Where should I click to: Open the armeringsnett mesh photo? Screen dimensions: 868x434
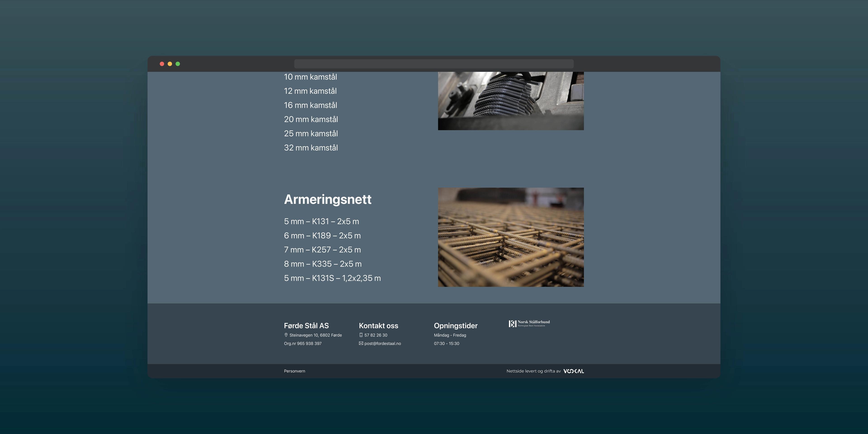tap(511, 237)
